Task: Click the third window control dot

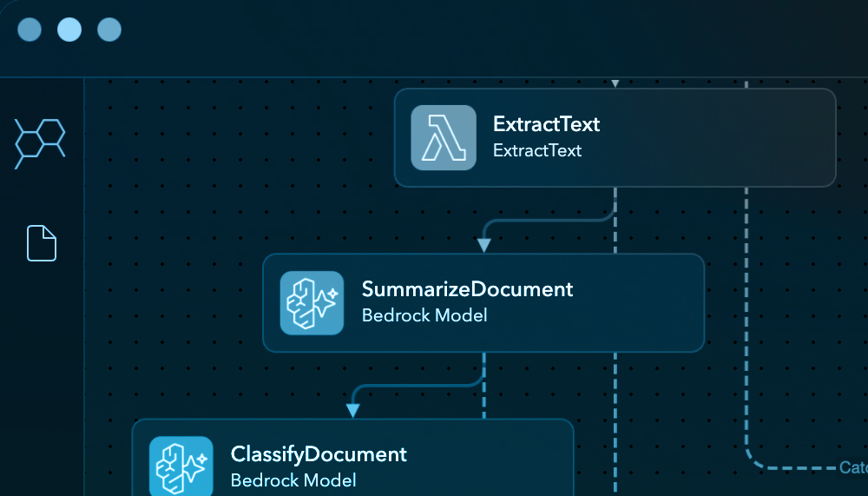Action: [x=109, y=30]
